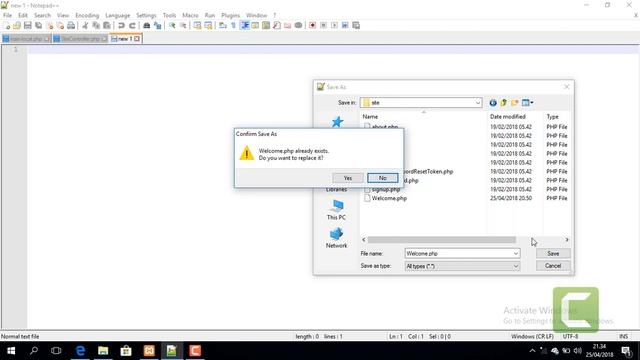Click Quick access star in Save As sidebar

click(x=337, y=122)
